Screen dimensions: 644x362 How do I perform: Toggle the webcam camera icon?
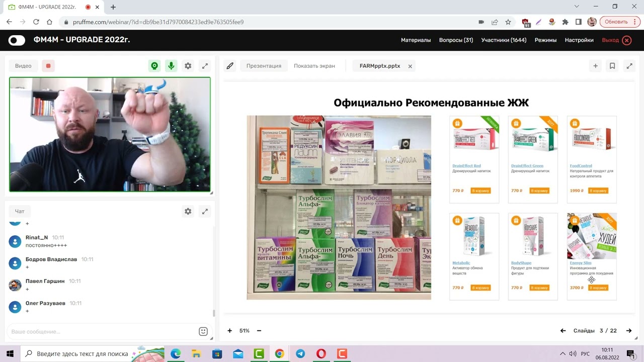pyautogui.click(x=154, y=66)
